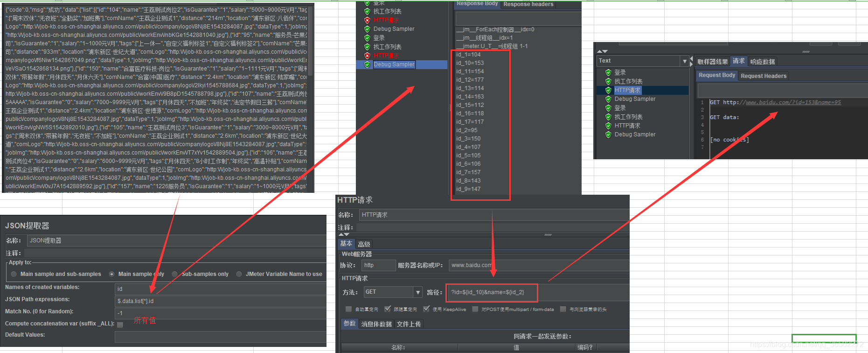The height and width of the screenshot is (353, 868).
Task: Enable the 自动重定向 checkbox
Action: (x=348, y=309)
